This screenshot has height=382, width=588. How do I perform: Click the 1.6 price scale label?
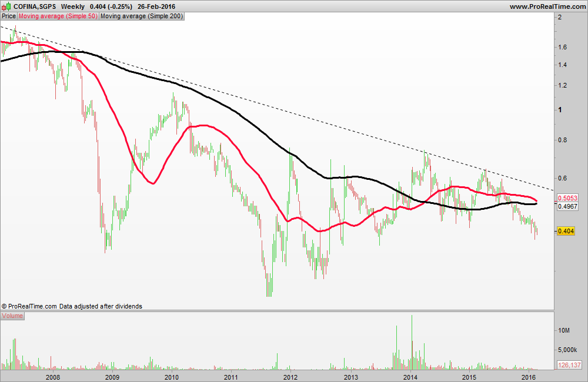[x=562, y=47]
